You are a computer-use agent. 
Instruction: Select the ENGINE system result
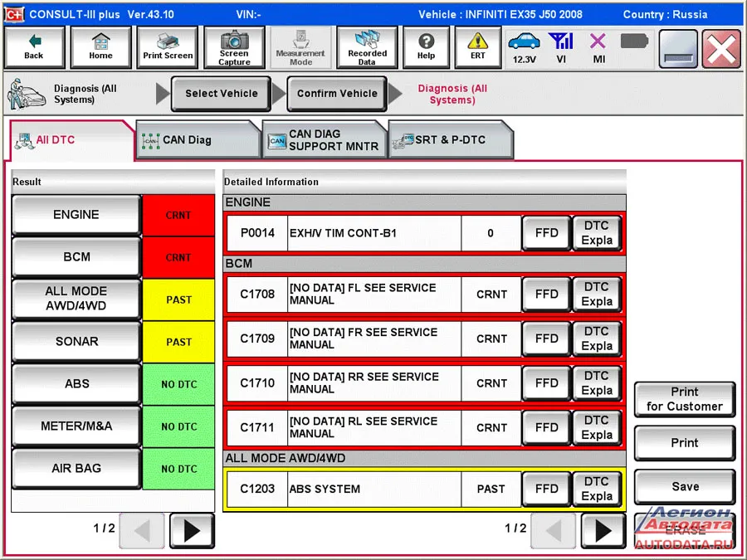76,215
